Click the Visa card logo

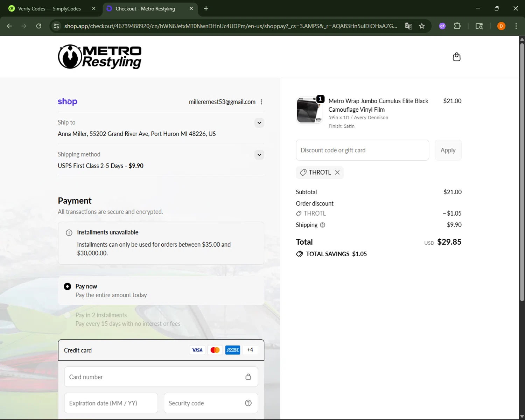click(197, 350)
